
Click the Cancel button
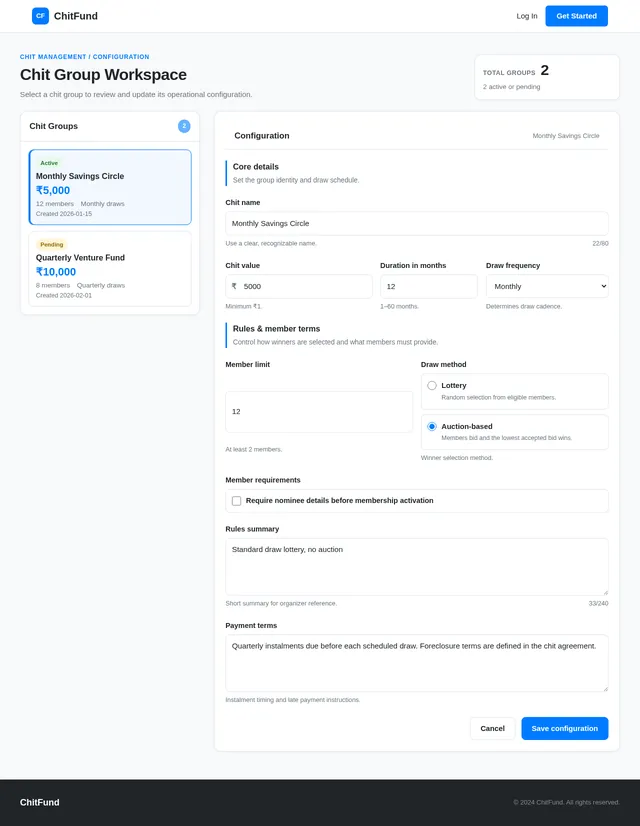(493, 729)
